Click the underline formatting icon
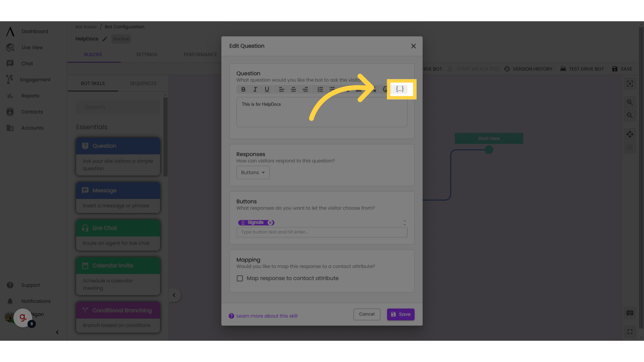Screen dimensions: 644x362 [x=266, y=89]
